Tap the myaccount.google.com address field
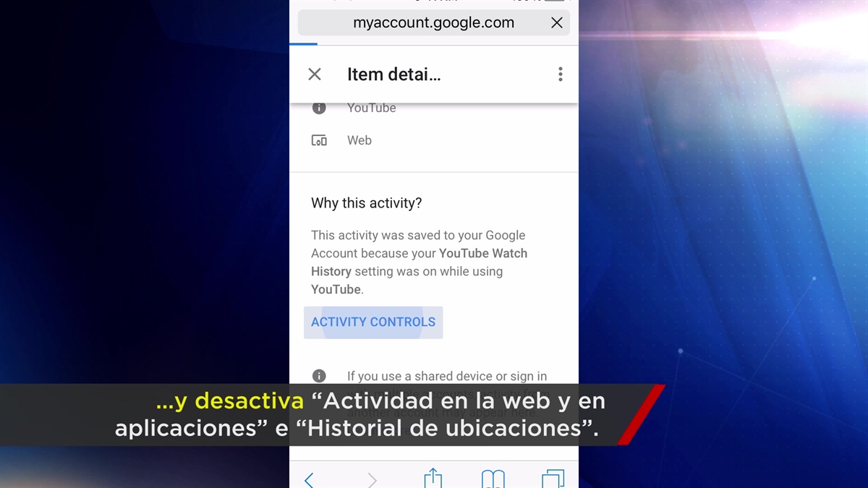Viewport: 868px width, 488px height. (433, 23)
